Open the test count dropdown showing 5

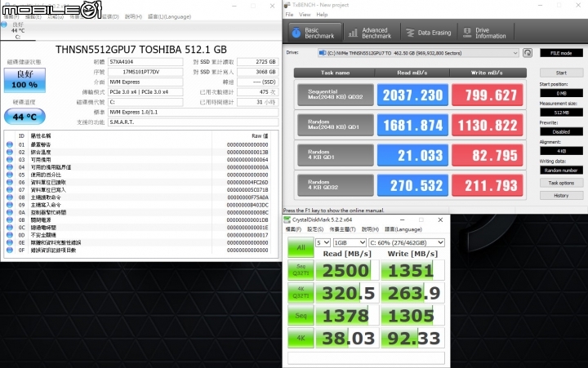click(323, 242)
